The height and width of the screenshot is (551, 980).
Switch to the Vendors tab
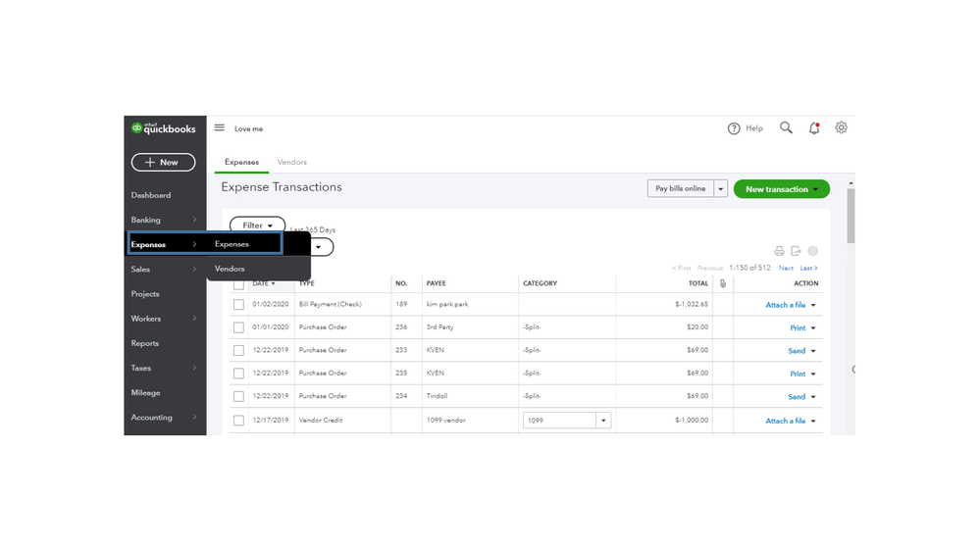[x=292, y=162]
